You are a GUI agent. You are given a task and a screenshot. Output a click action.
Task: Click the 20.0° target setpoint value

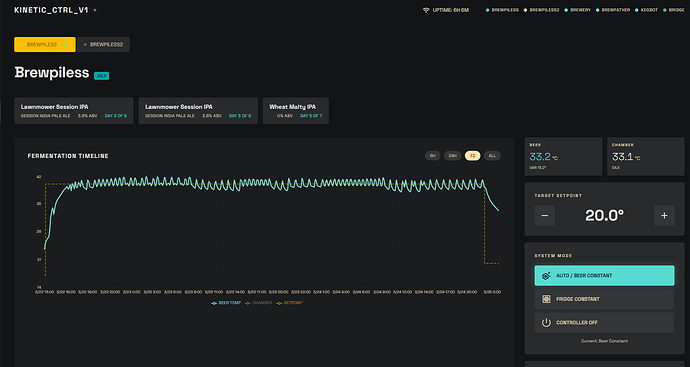[x=604, y=216]
